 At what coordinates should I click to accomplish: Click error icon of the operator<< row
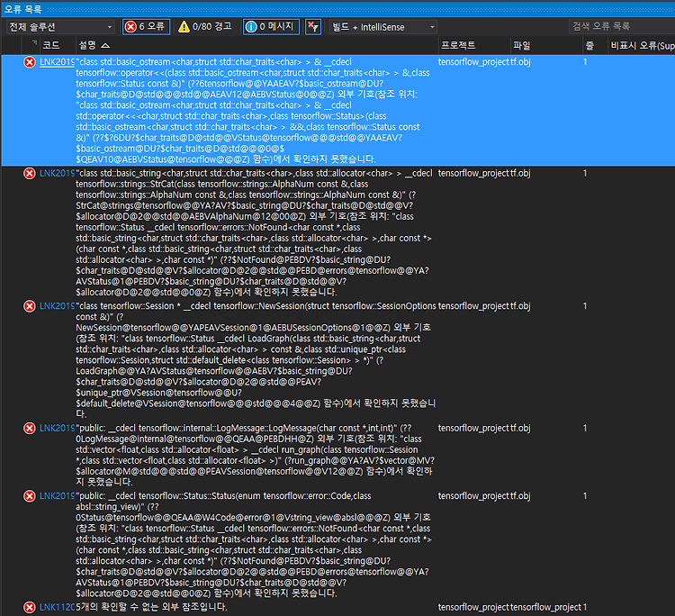tap(30, 62)
